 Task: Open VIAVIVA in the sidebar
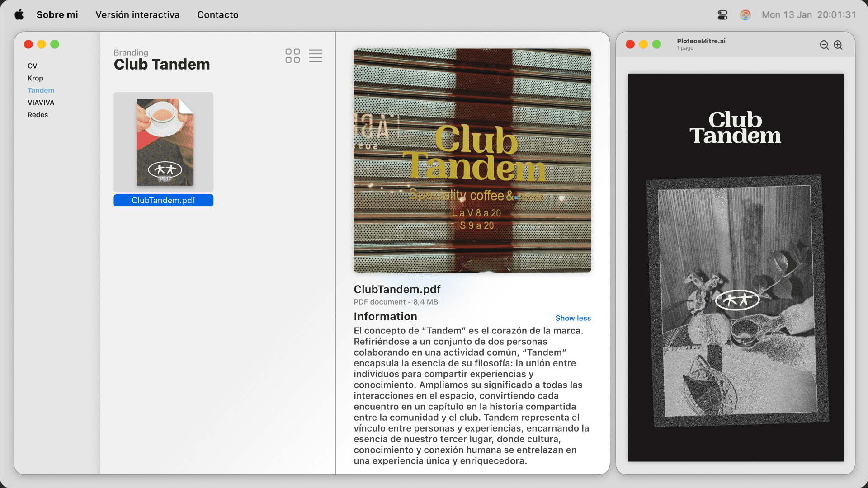(x=41, y=103)
